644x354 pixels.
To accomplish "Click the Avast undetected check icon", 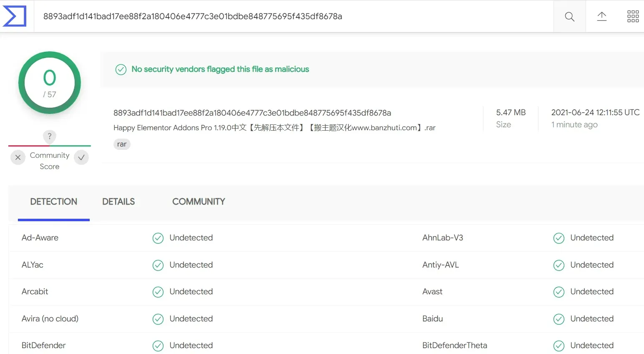I will 559,292.
